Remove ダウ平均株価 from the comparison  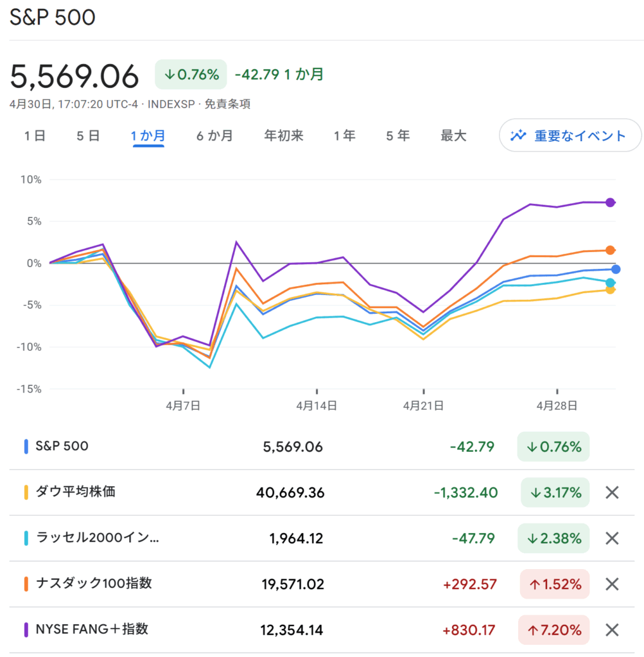[612, 493]
